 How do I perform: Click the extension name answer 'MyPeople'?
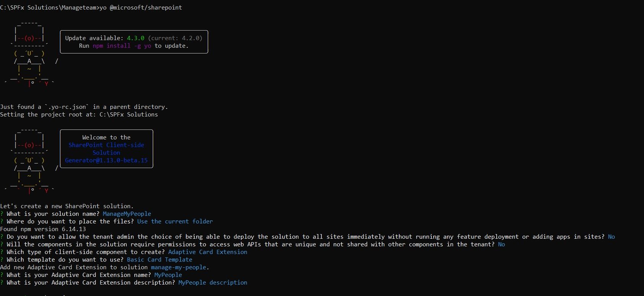tap(168, 275)
